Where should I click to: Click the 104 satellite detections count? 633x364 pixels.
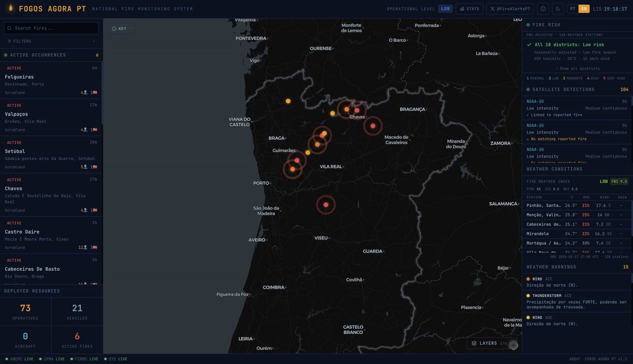click(625, 90)
